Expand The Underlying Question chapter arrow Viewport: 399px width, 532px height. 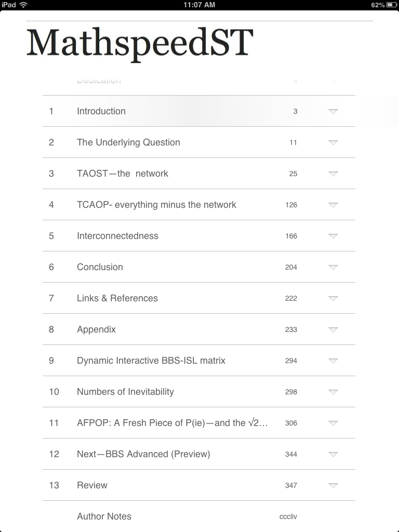334,142
